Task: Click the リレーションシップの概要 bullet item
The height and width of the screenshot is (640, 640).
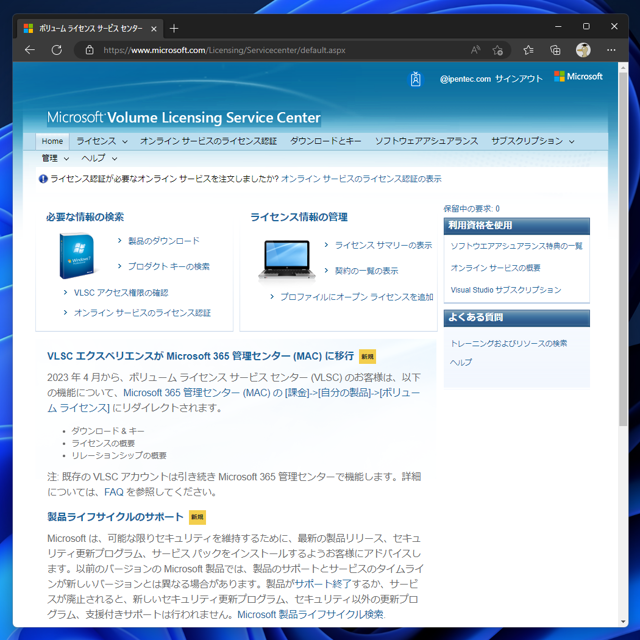Action: (x=119, y=456)
